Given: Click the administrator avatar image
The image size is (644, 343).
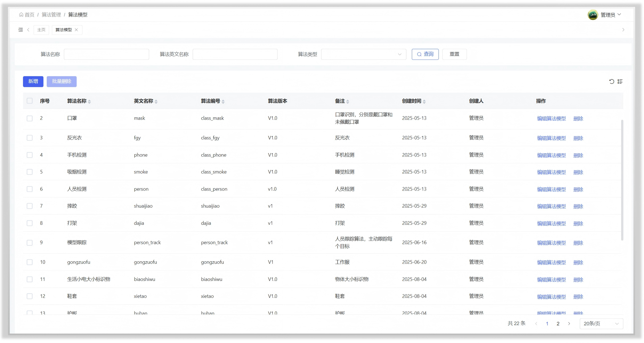Looking at the screenshot, I should click(x=593, y=15).
